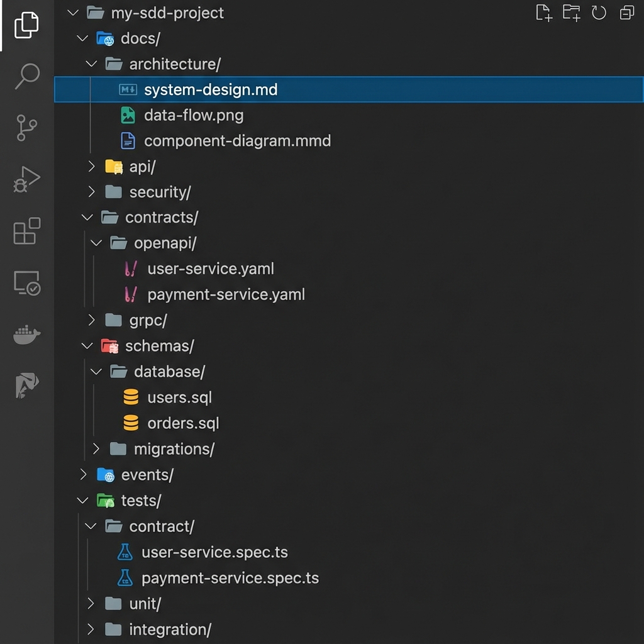Screen dimensions: 644x644
Task: Create a new file using the toolbar icon
Action: (x=543, y=13)
